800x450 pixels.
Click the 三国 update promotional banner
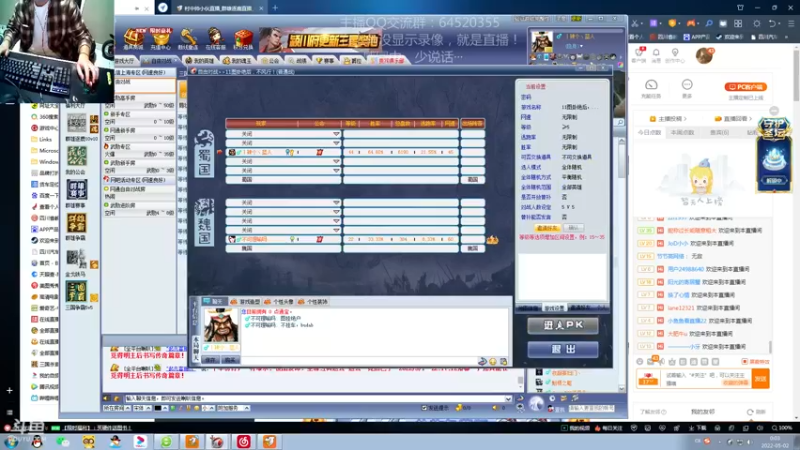(x=320, y=40)
